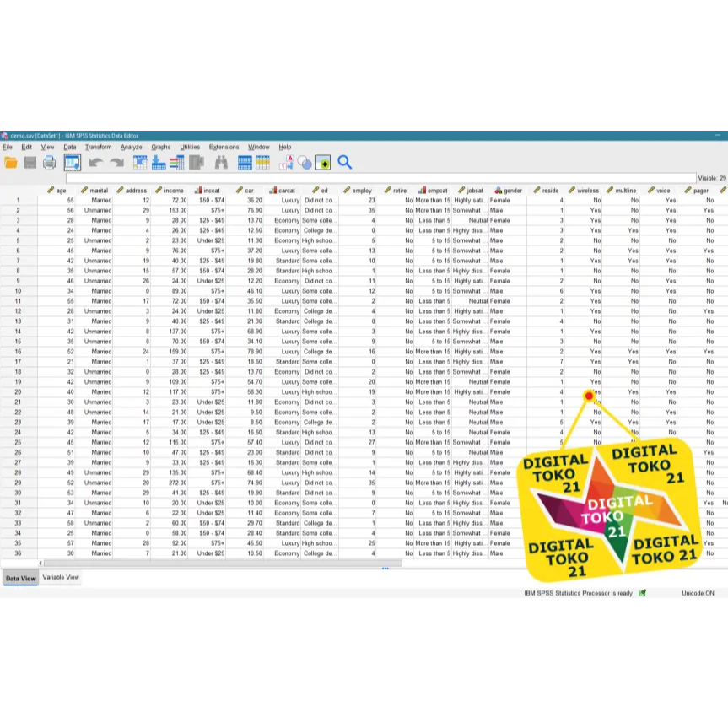Click 'Visible: 29' variable count text
This screenshot has height=728, width=728.
tap(712, 178)
